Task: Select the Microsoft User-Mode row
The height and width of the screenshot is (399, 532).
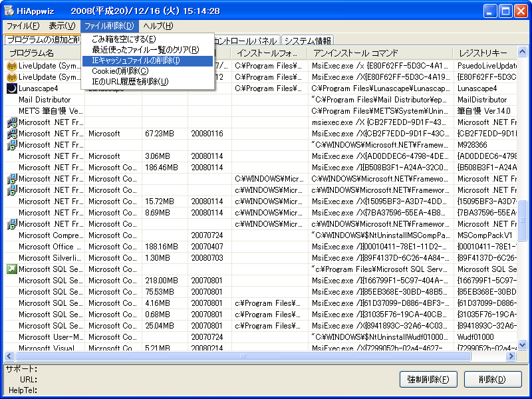Action: click(260, 337)
